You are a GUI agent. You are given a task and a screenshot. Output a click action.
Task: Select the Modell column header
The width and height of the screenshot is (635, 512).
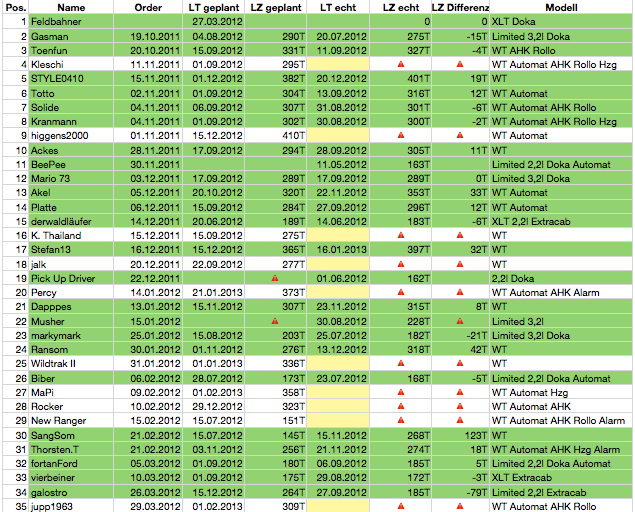(x=561, y=7)
